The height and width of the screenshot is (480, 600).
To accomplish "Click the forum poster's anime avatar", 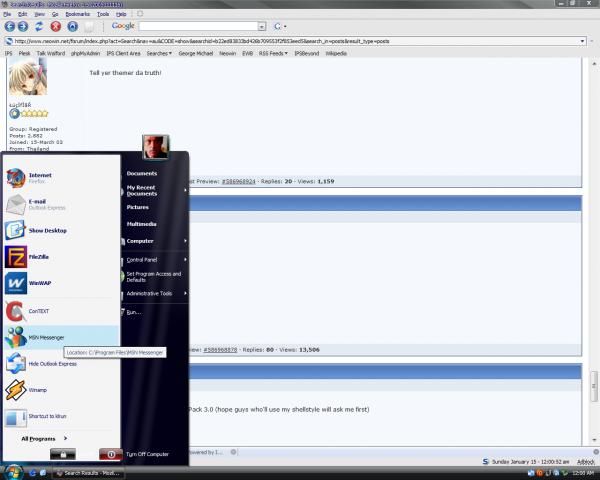I will point(28,76).
